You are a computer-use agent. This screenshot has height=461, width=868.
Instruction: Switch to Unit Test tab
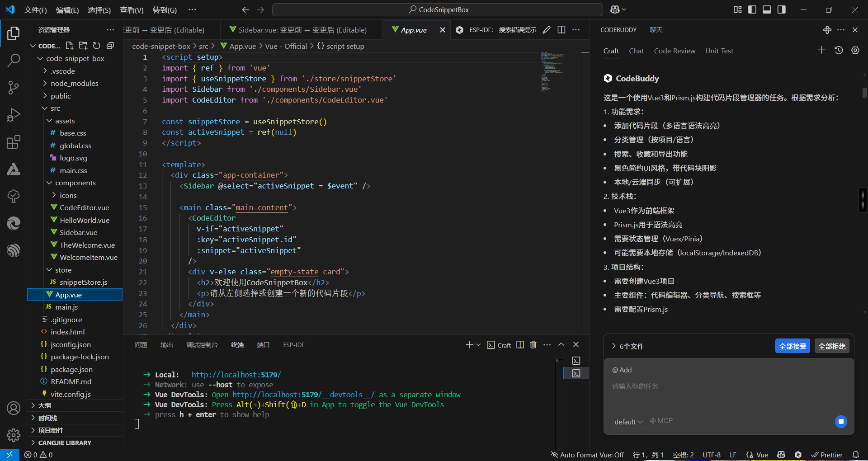[719, 51]
